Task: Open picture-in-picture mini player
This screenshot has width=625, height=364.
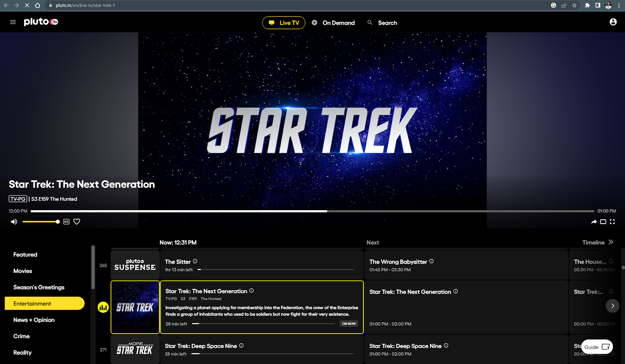Action: [603, 222]
